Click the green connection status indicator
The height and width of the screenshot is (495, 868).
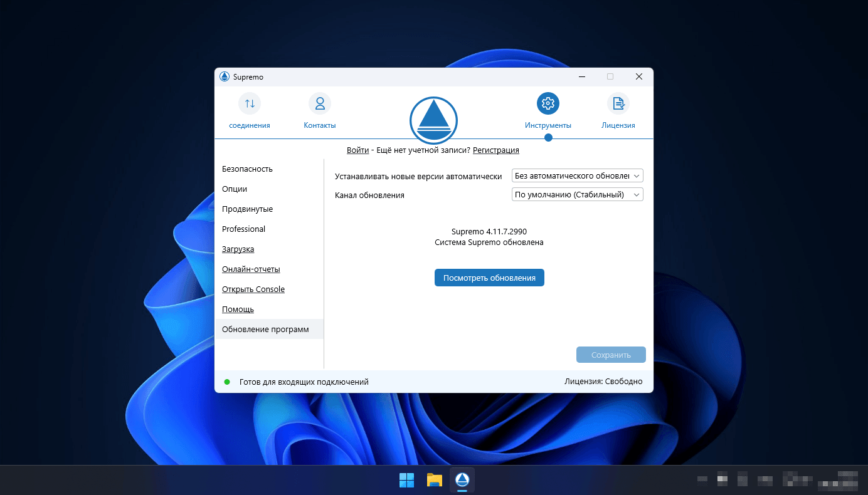pyautogui.click(x=227, y=382)
